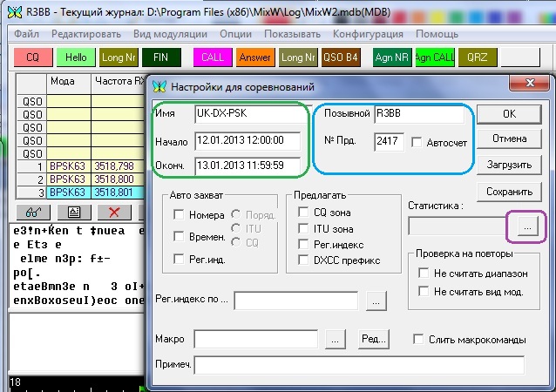Open browse button next to Рег.индекс по field
This screenshot has width=556, height=392.
point(376,301)
